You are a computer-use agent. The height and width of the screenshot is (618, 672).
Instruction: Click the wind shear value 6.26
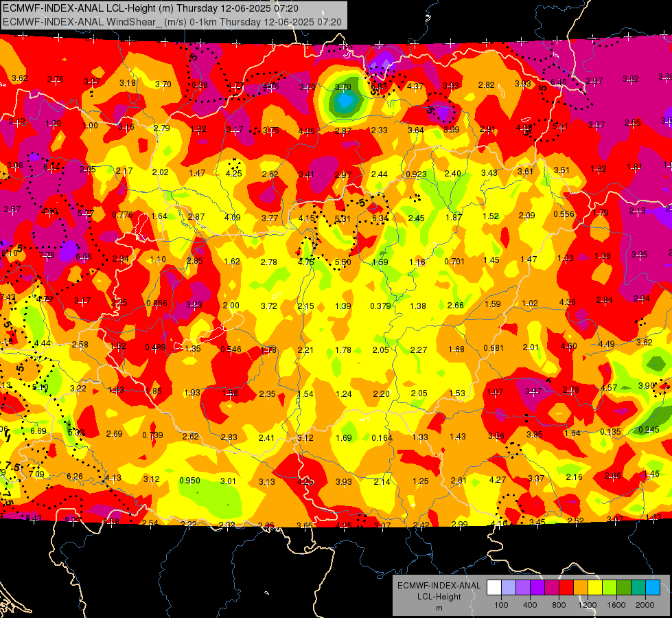(75, 477)
